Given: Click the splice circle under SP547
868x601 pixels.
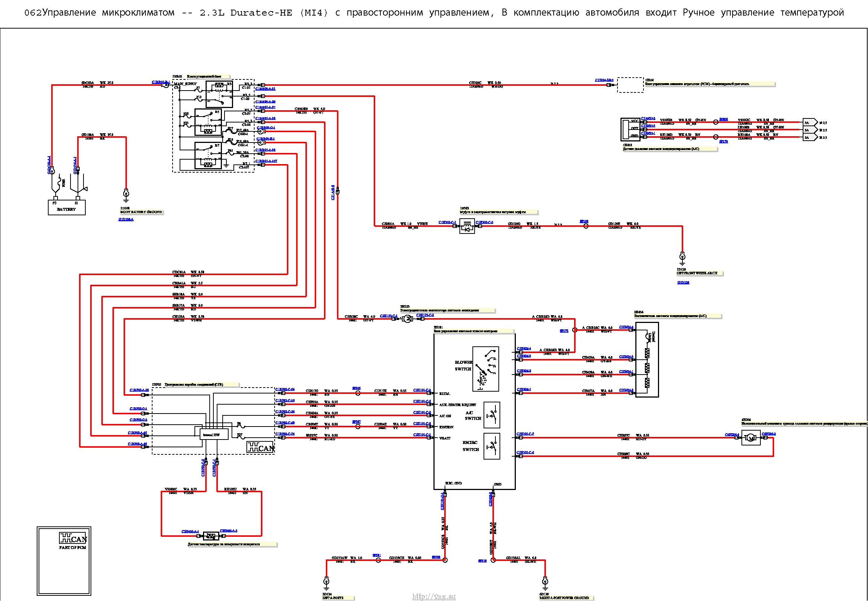Looking at the screenshot, I should pos(358,427).
